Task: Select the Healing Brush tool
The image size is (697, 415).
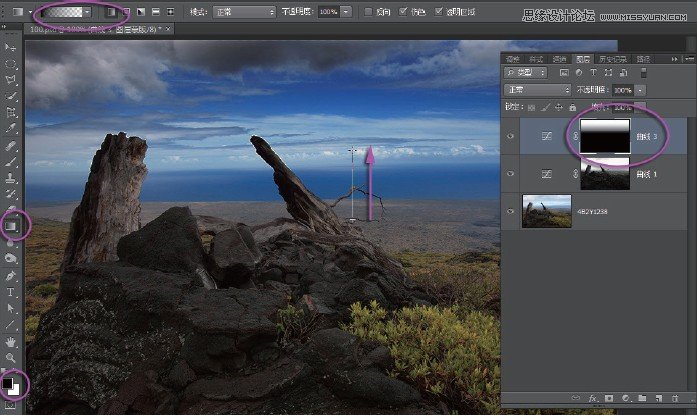Action: pos(10,146)
